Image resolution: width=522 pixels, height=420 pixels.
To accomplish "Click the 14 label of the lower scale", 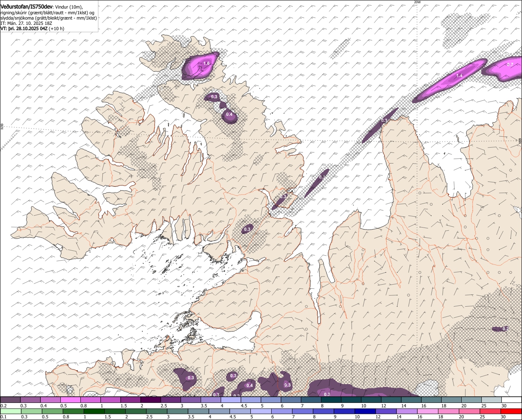I will [399, 417].
